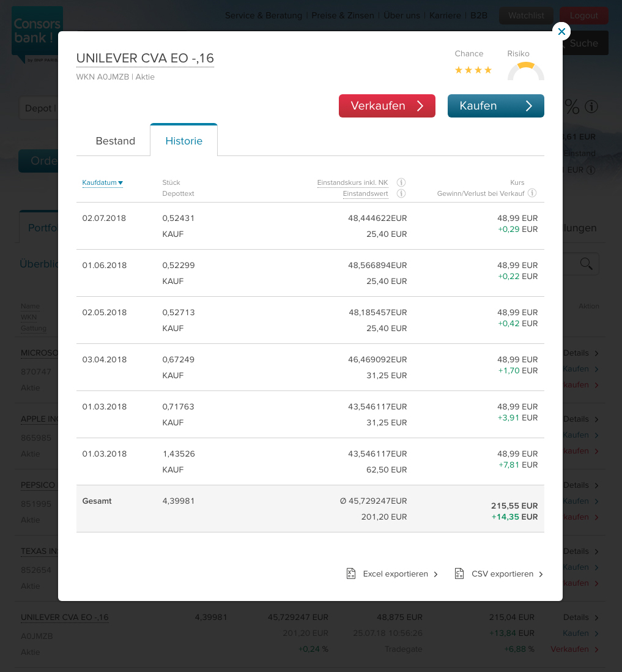This screenshot has height=672, width=622.
Task: Click the blue Kaufen button
Action: point(495,106)
